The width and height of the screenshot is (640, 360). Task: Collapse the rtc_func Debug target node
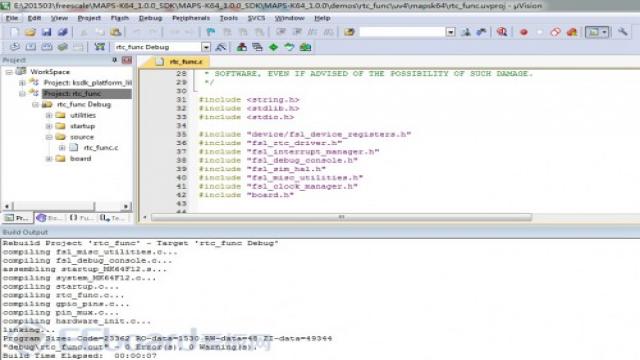pos(36,104)
